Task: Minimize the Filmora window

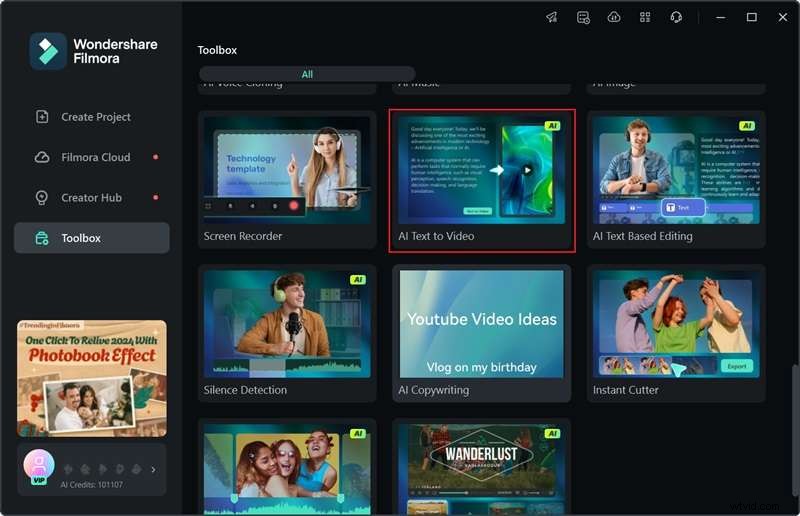Action: 720,17
